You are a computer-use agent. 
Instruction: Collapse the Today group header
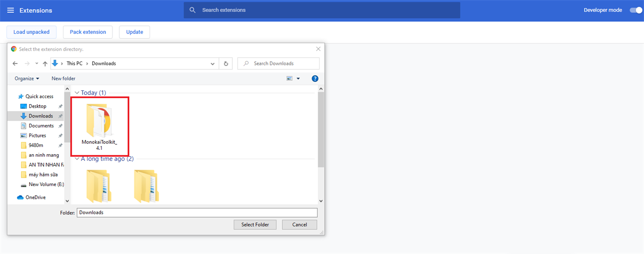point(77,93)
